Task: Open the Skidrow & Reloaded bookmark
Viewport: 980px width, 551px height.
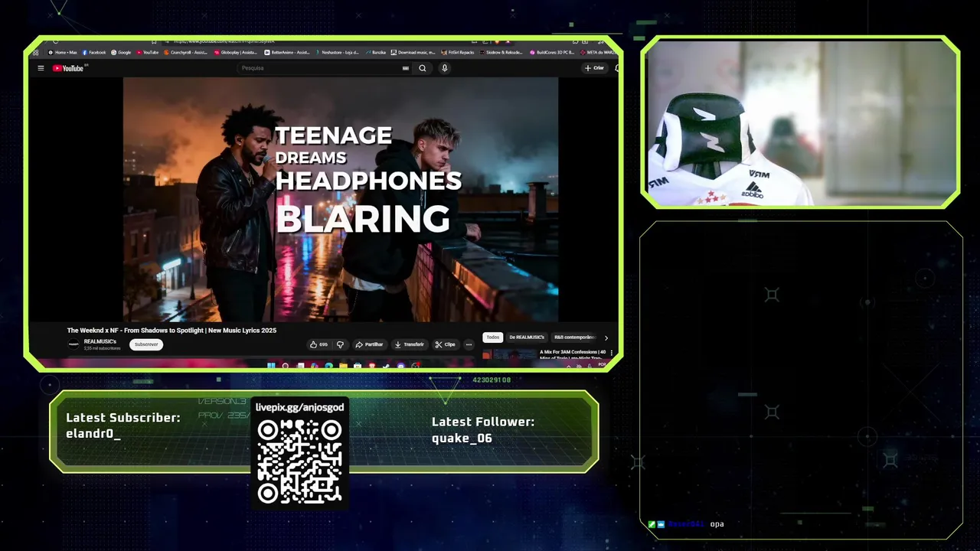Action: pos(501,53)
